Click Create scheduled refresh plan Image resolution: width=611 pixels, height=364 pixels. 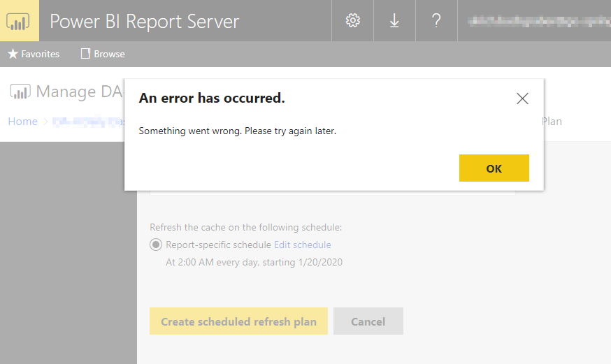coord(238,321)
